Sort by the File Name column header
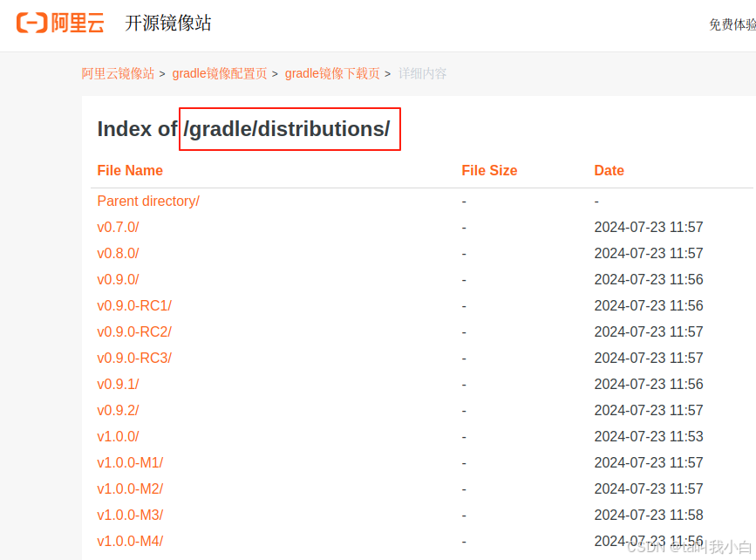This screenshot has height=560, width=756. 130,170
